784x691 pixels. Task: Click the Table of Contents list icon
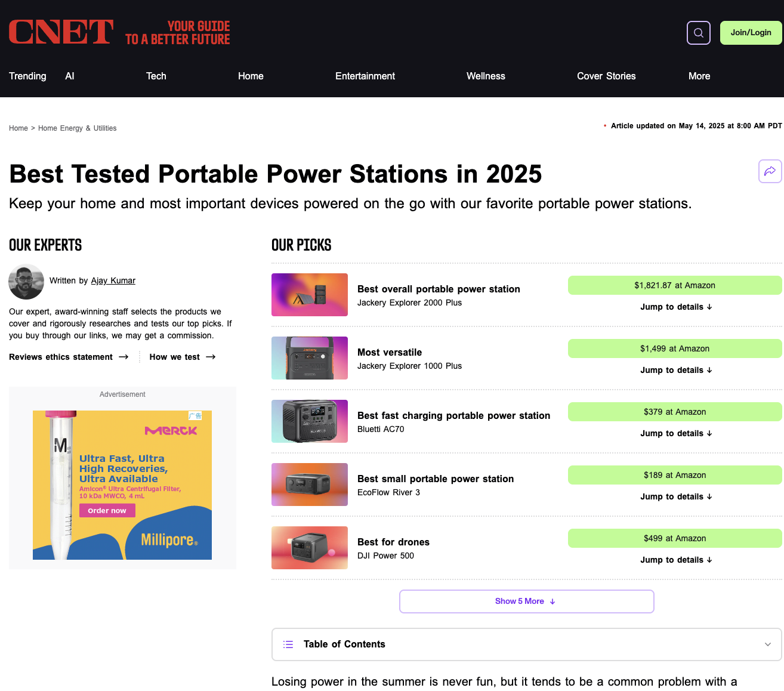coord(288,644)
